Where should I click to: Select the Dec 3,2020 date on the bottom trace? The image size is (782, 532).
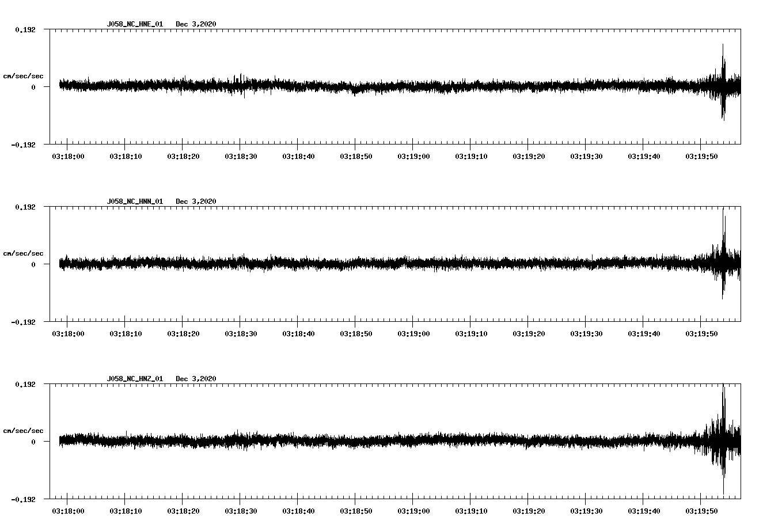[x=196, y=379]
